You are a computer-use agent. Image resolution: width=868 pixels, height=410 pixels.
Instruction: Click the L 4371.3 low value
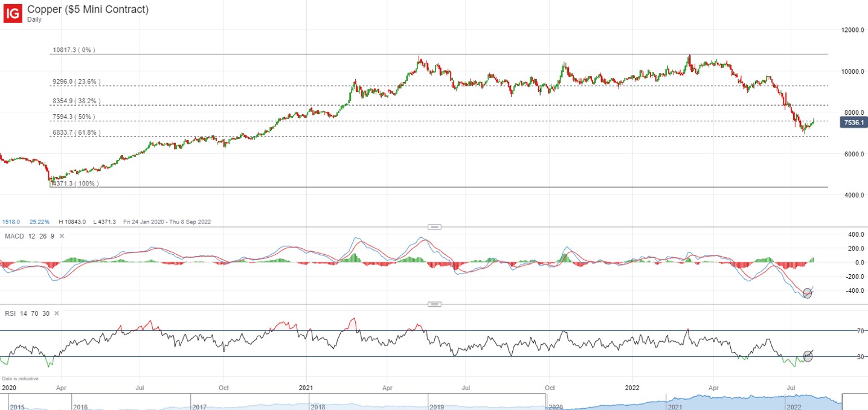point(106,222)
